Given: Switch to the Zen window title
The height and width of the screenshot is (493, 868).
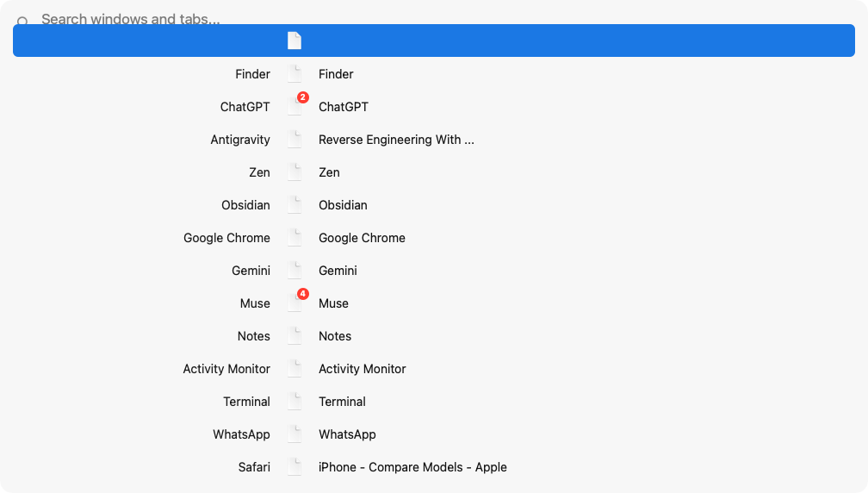Looking at the screenshot, I should point(329,172).
